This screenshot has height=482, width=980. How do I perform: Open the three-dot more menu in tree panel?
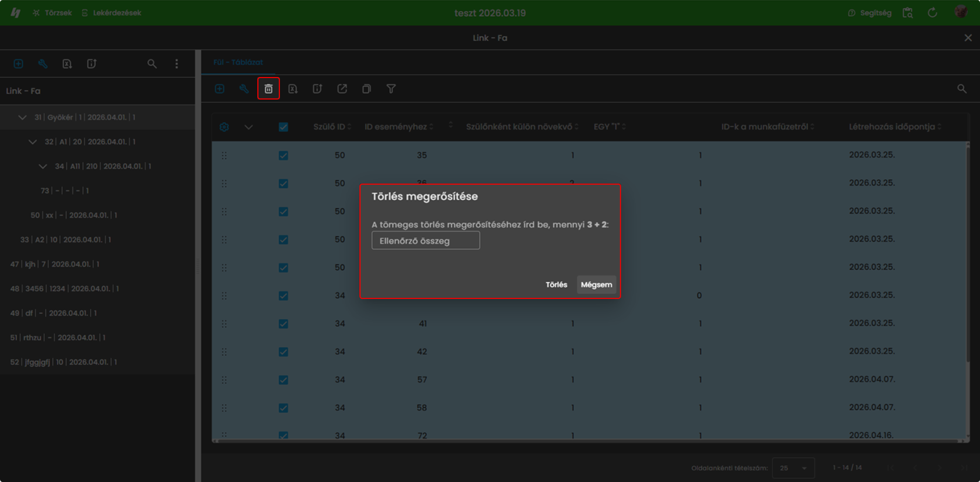point(177,64)
